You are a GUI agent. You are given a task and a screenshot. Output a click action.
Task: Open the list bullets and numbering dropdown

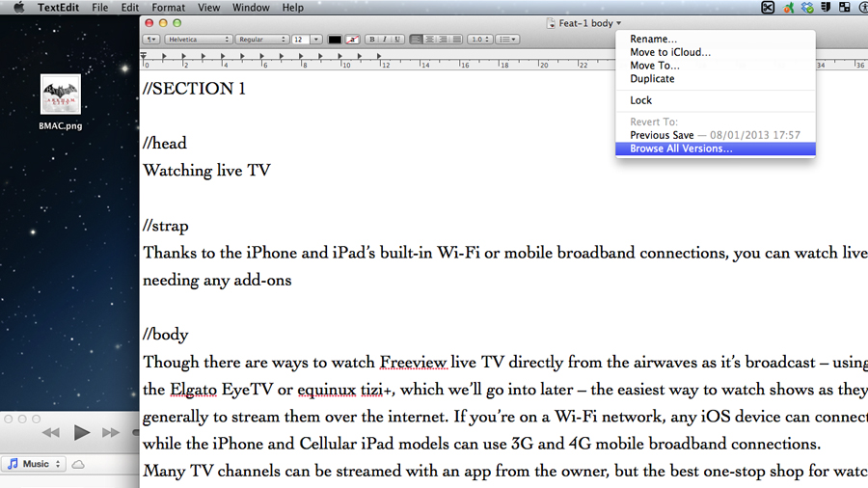point(507,40)
